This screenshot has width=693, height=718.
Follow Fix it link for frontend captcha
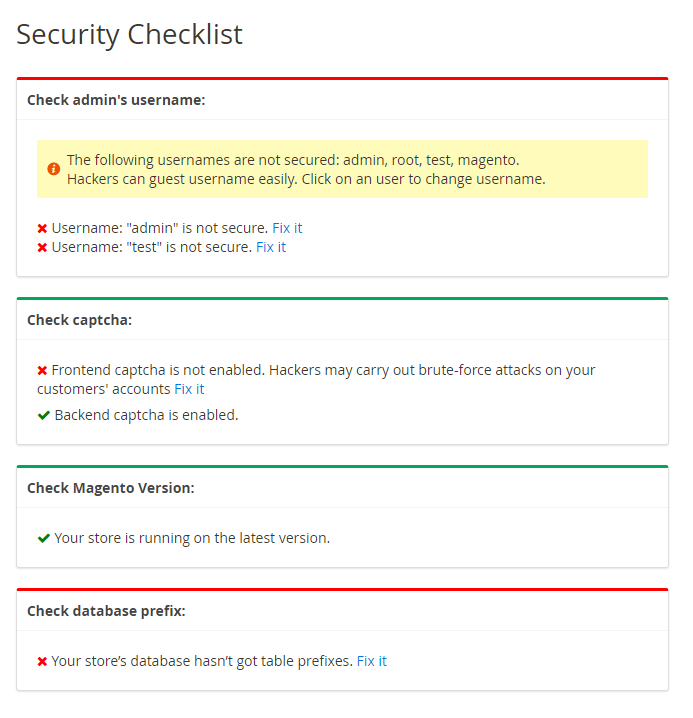pos(189,389)
